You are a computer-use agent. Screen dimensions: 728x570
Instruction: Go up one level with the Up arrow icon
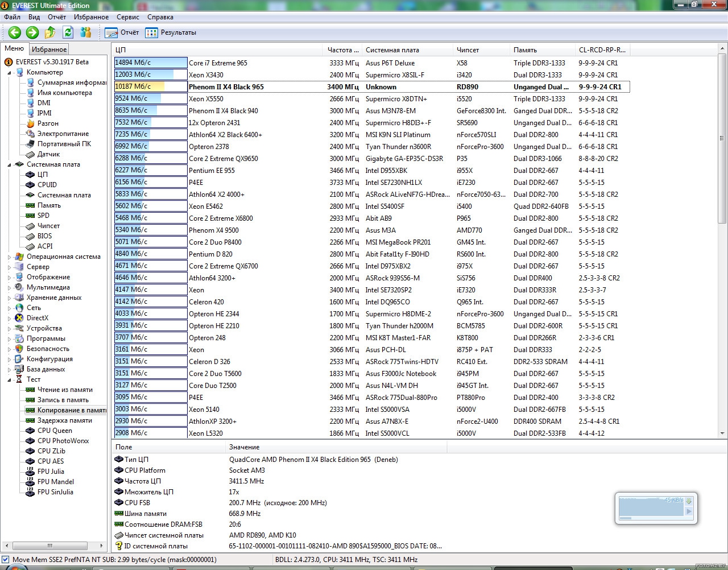click(x=50, y=32)
